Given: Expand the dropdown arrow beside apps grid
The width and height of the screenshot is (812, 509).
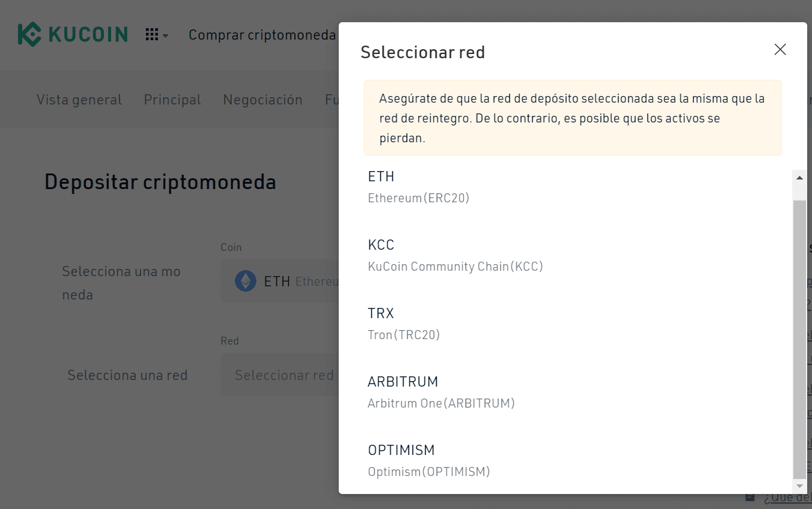Looking at the screenshot, I should 165,36.
